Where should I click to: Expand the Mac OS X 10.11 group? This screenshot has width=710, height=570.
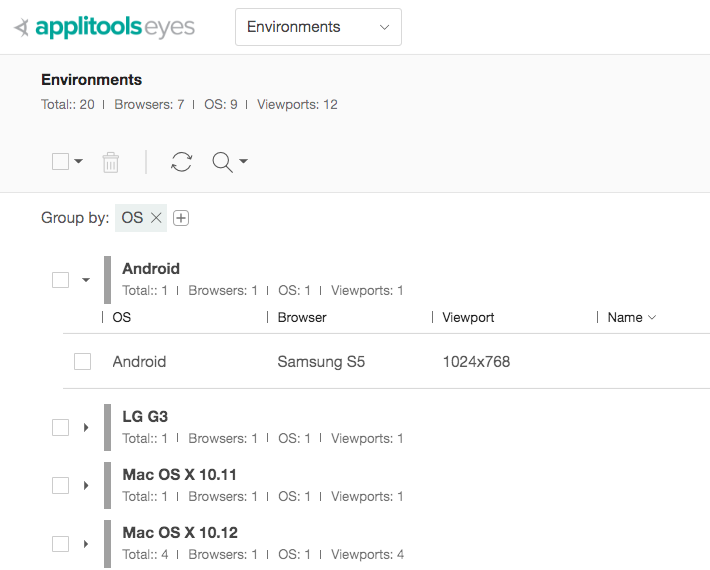pos(86,486)
